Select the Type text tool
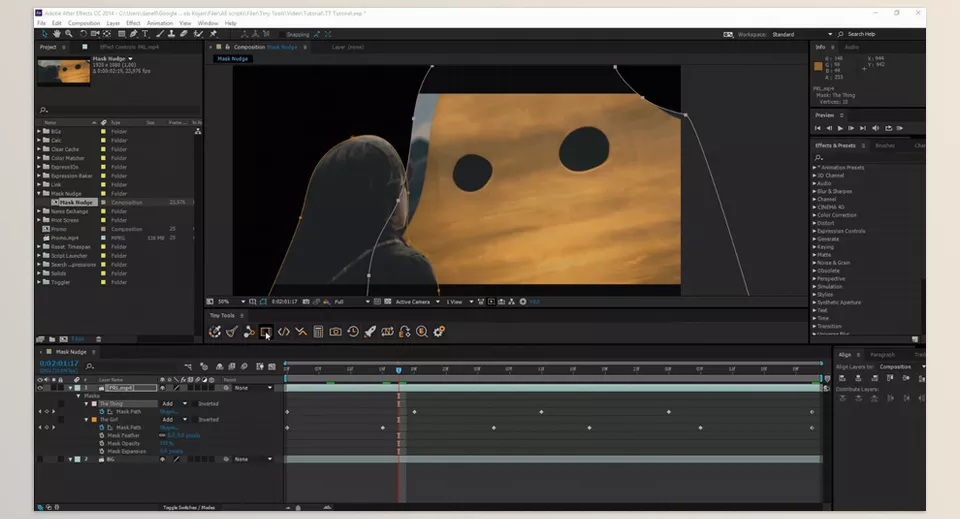This screenshot has height=519, width=960. point(145,34)
